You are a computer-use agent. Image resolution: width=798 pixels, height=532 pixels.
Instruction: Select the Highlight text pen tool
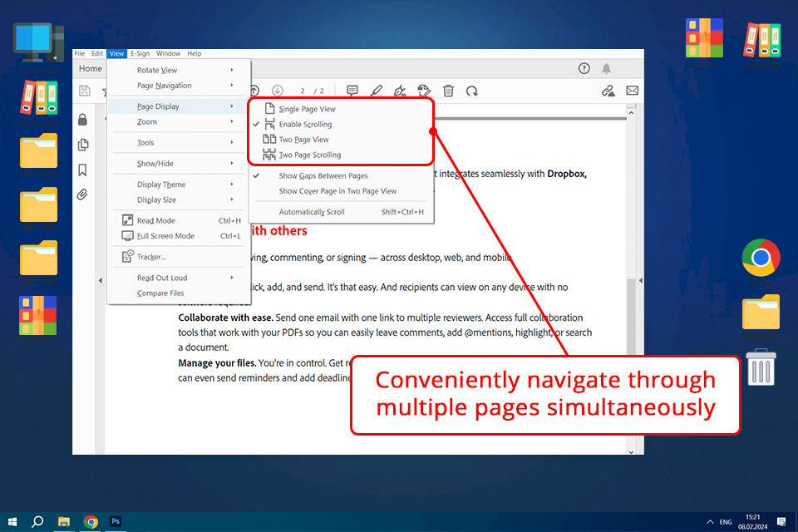(x=376, y=91)
